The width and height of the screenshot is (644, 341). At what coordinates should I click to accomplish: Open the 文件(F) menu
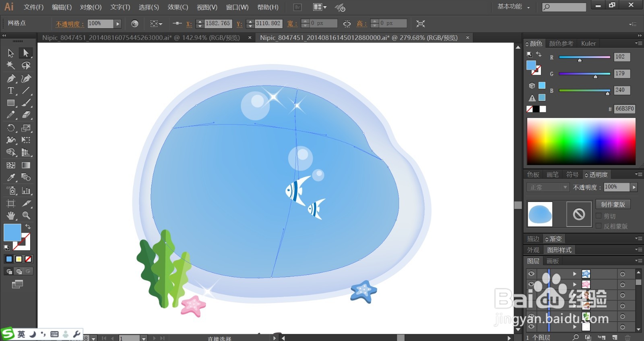click(33, 7)
